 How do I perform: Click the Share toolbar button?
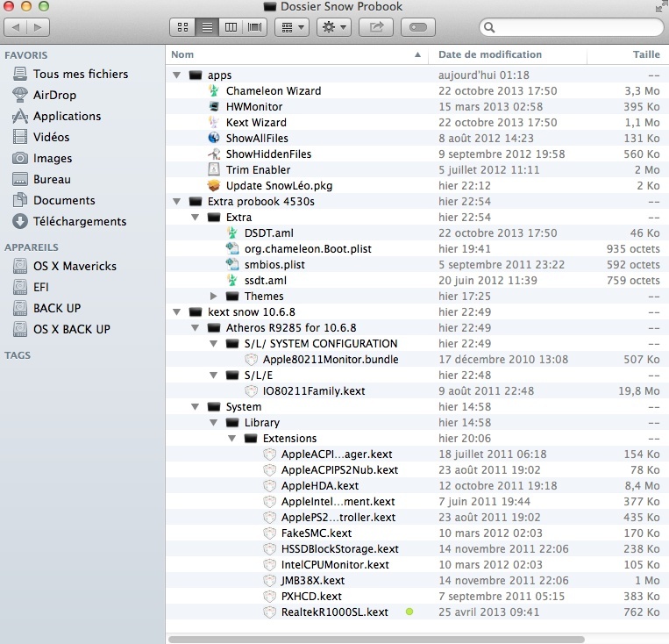click(376, 27)
